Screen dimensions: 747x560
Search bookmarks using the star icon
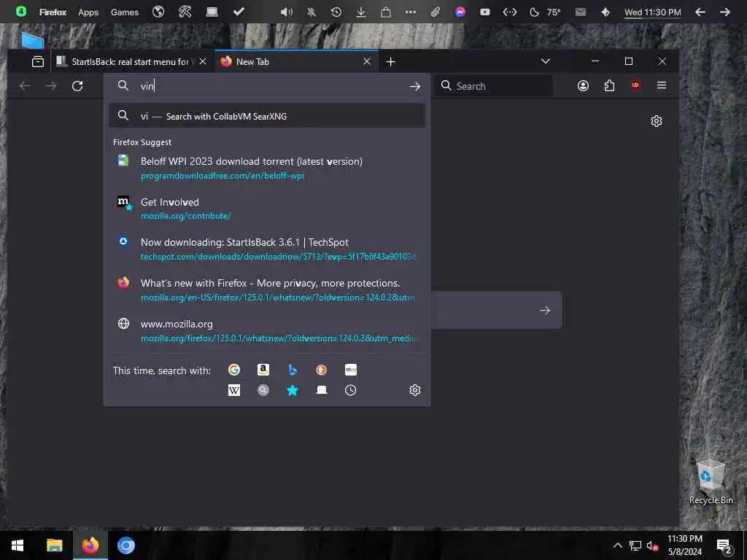coord(293,391)
